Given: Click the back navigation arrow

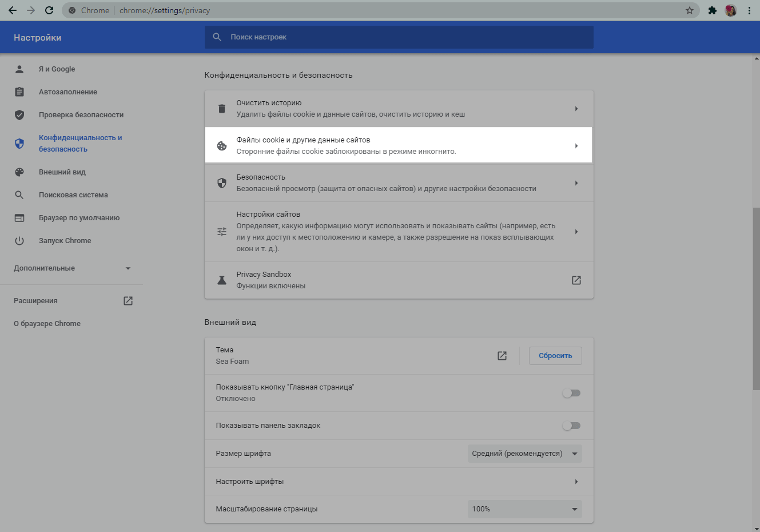Looking at the screenshot, I should click(13, 10).
